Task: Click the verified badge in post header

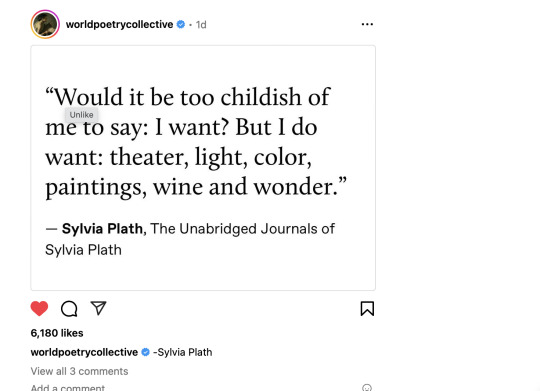Action: [x=181, y=24]
